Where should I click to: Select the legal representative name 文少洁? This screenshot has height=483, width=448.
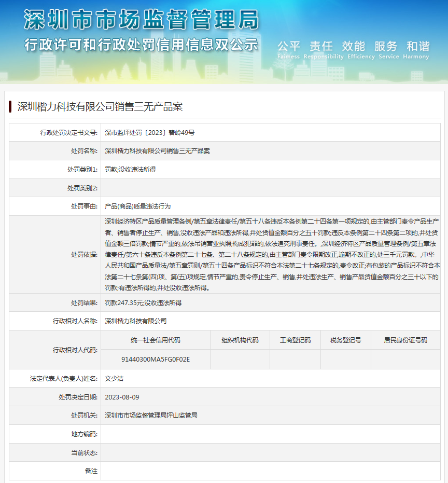click(x=114, y=379)
